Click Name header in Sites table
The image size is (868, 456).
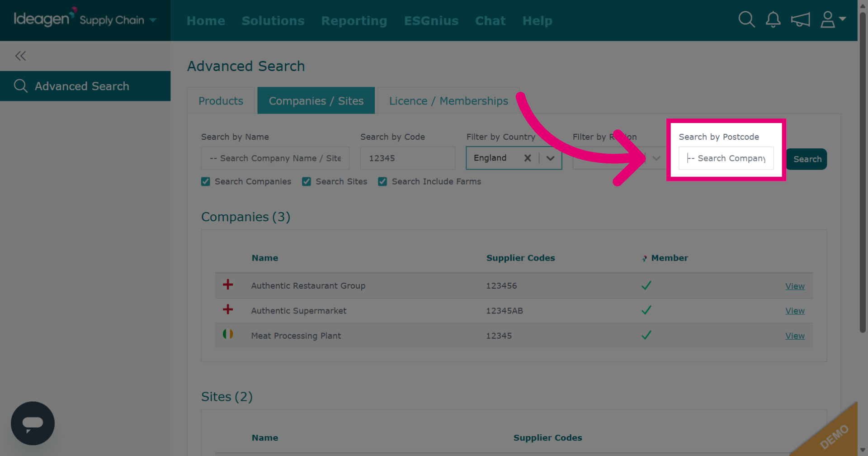265,437
